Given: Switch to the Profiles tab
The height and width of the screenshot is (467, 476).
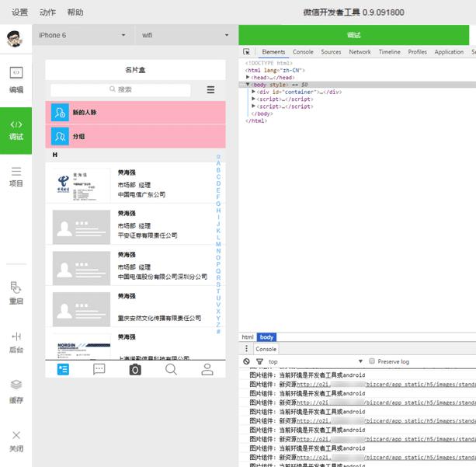Looking at the screenshot, I should (x=418, y=52).
